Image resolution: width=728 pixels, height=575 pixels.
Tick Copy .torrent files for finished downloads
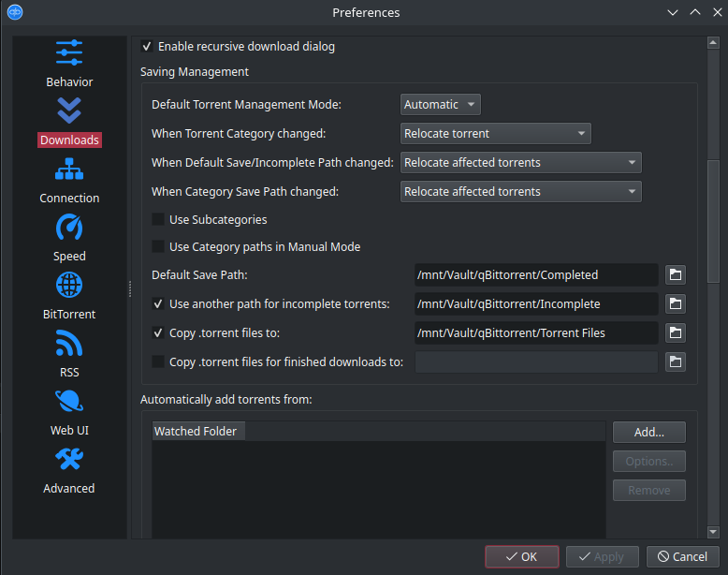(x=158, y=361)
